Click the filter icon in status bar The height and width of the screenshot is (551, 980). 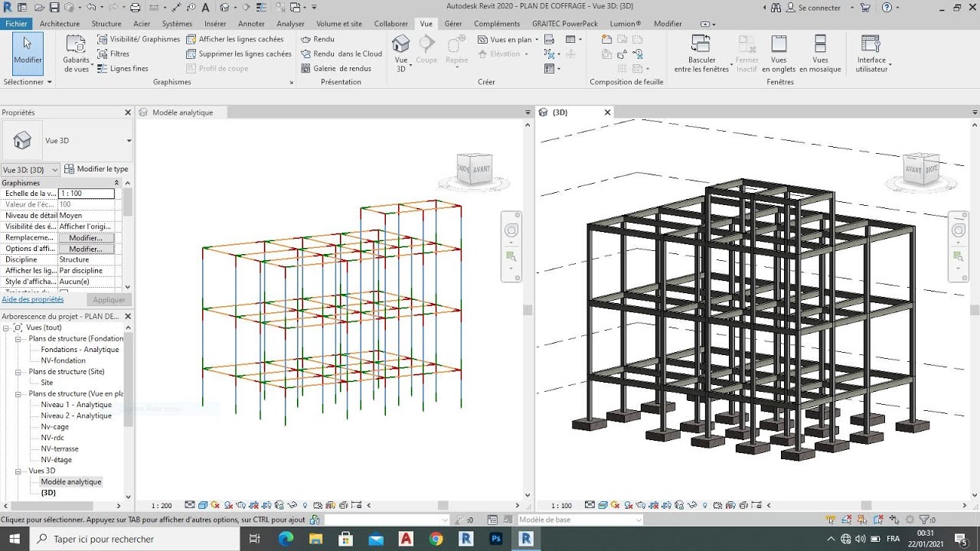(x=923, y=520)
